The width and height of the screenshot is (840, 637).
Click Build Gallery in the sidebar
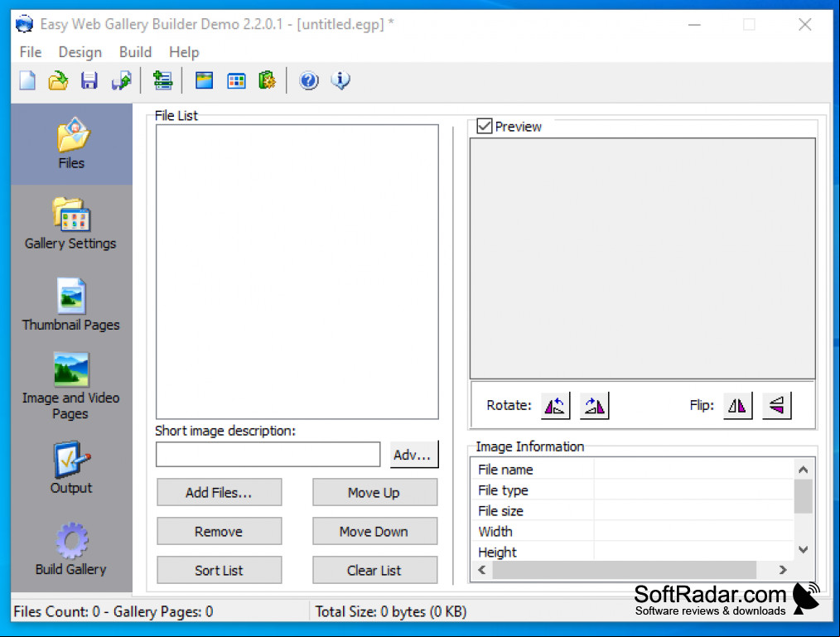(70, 548)
